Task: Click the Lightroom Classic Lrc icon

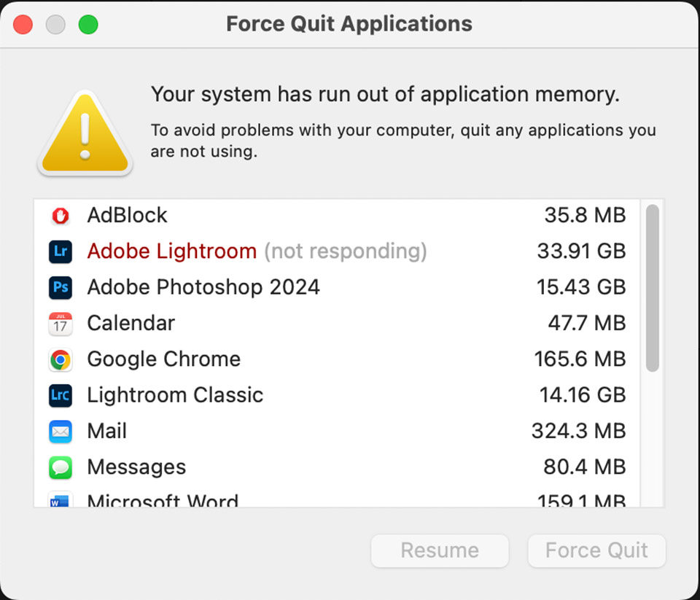Action: [61, 395]
